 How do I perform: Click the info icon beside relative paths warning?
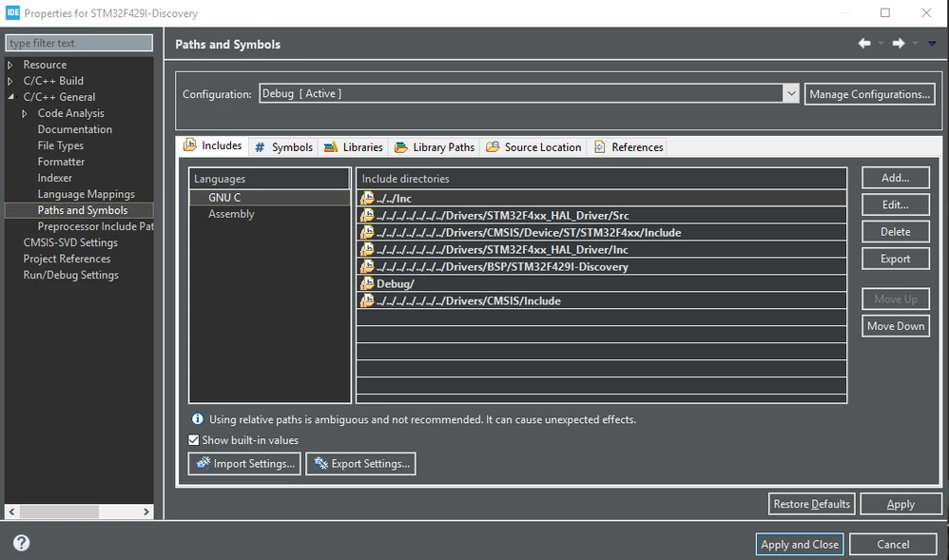[x=197, y=419]
